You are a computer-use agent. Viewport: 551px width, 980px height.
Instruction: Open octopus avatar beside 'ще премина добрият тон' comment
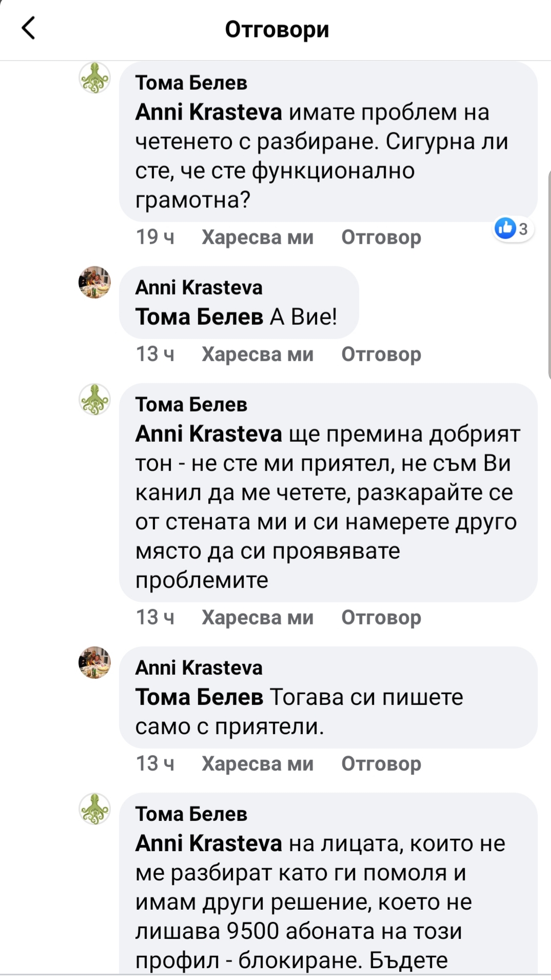(95, 399)
